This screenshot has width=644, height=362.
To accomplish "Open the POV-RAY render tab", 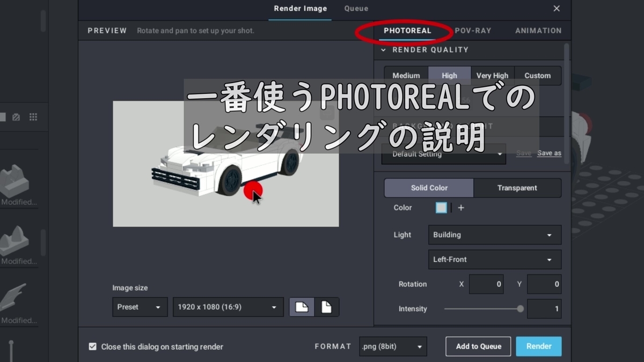I will pos(473,31).
